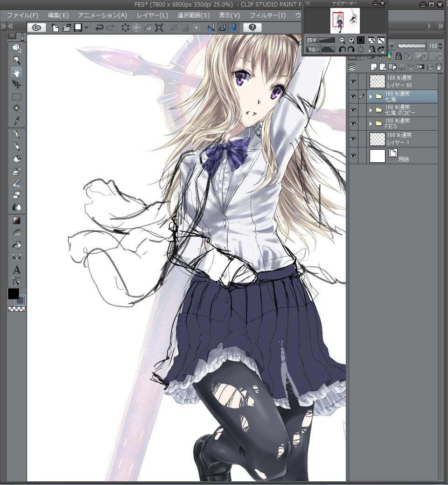The height and width of the screenshot is (485, 448).
Task: Open the レイヤー(L) menu
Action: (x=152, y=15)
